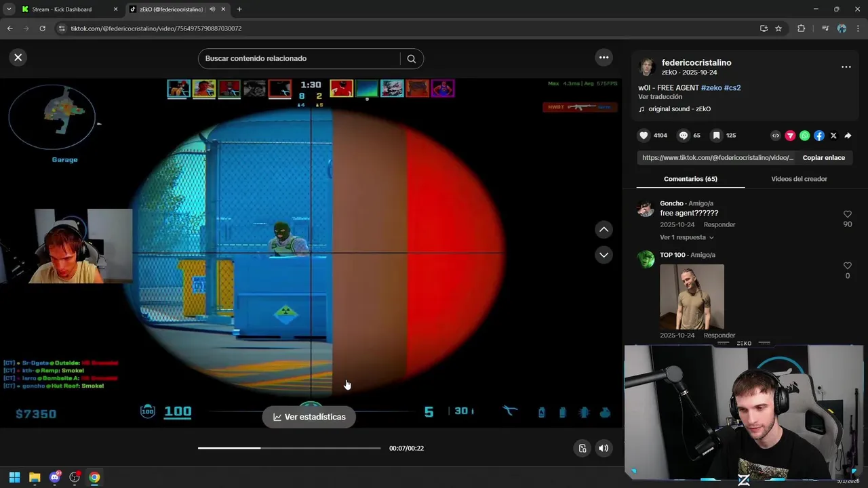Image resolution: width=868 pixels, height=488 pixels.
Task: Open the Extensions puzzle icon
Action: coord(801,28)
